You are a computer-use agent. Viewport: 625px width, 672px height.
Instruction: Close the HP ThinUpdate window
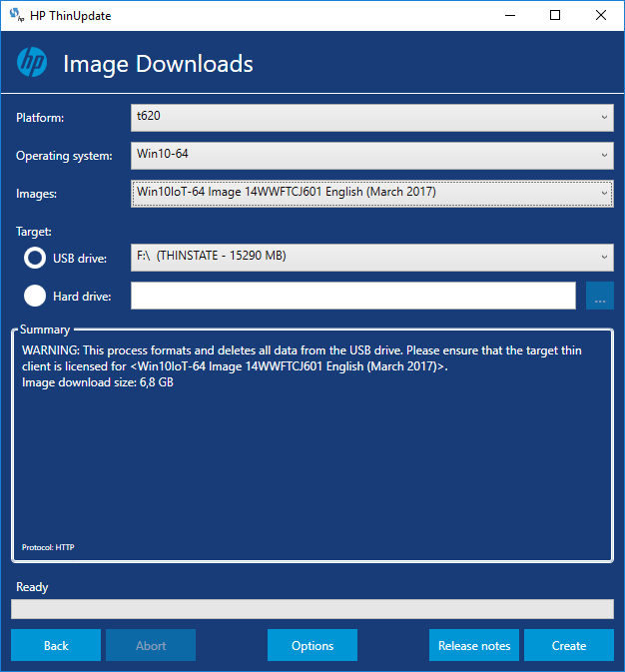click(601, 15)
